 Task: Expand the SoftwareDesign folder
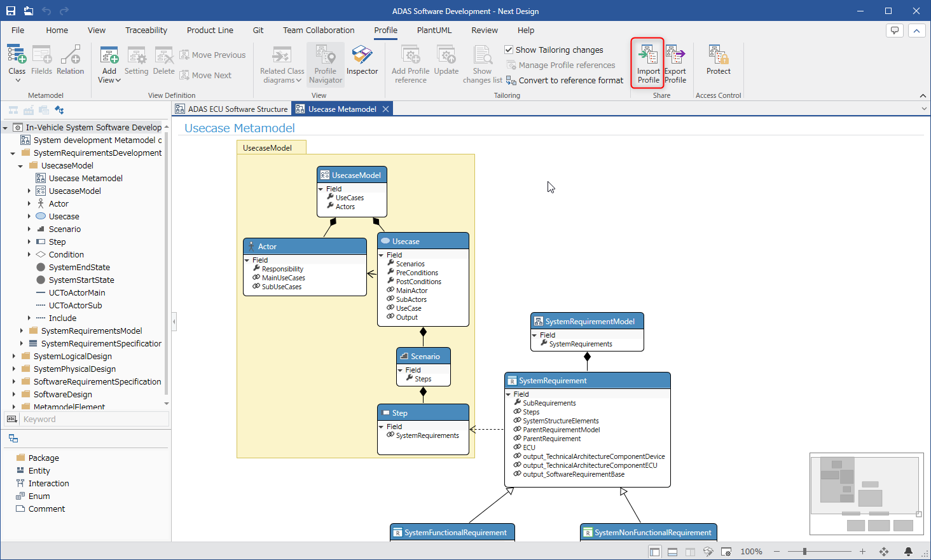[13, 395]
